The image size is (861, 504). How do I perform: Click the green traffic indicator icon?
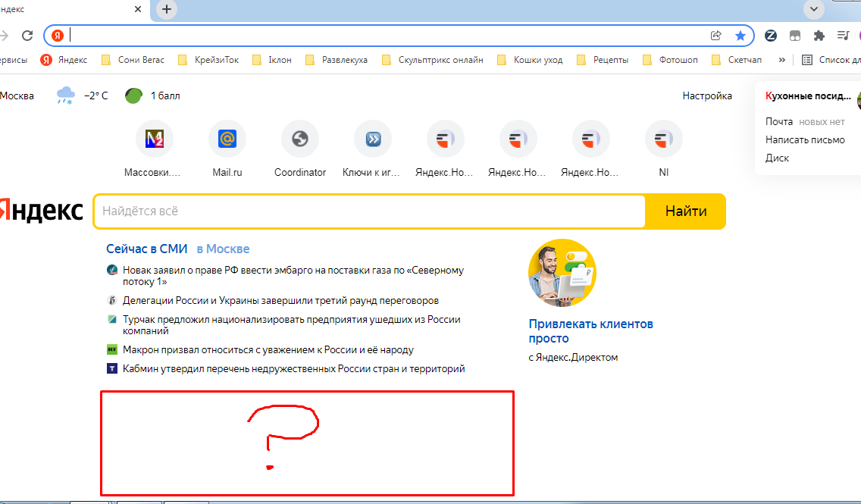133,95
